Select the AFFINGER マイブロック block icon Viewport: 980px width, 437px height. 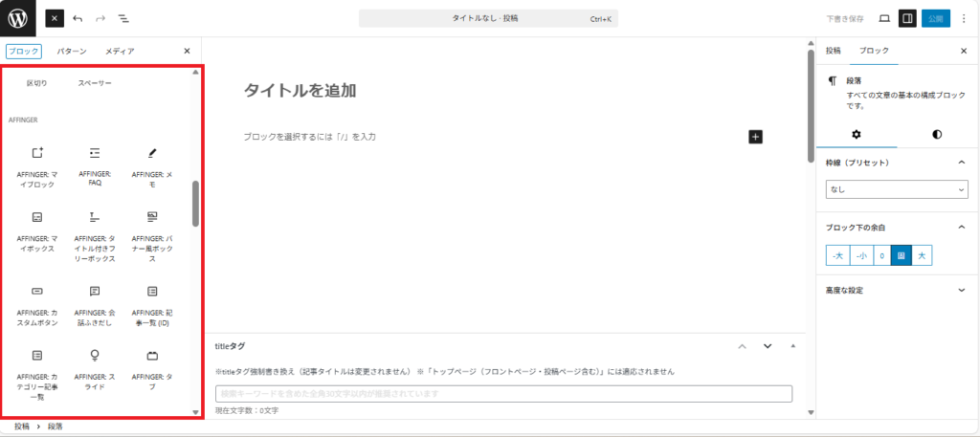37,153
